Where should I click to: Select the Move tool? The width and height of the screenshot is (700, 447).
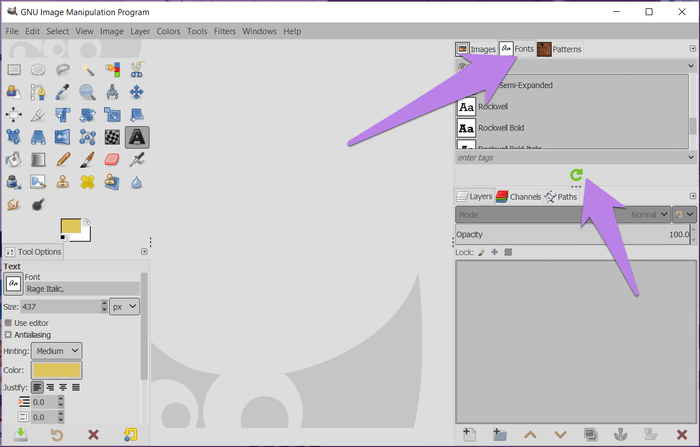click(x=137, y=92)
